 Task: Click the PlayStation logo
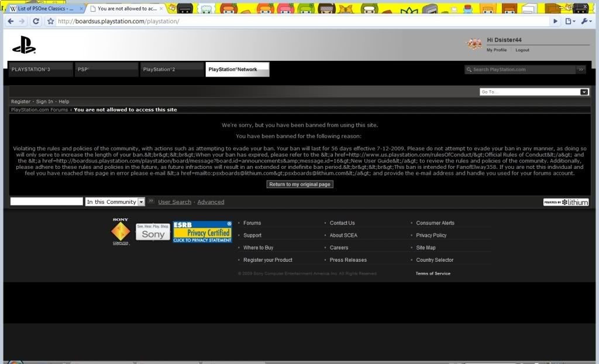point(24,44)
